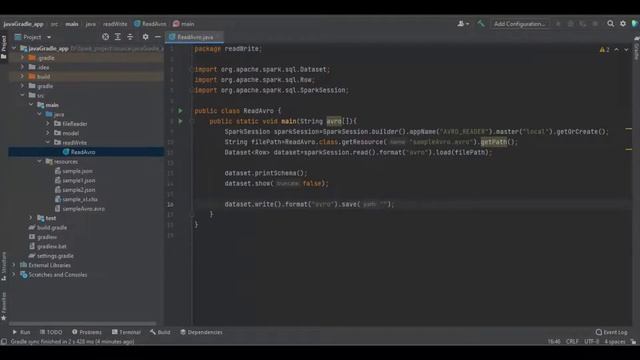Expand Scratches and Consoles node
640x360 pixels.
coord(14,275)
